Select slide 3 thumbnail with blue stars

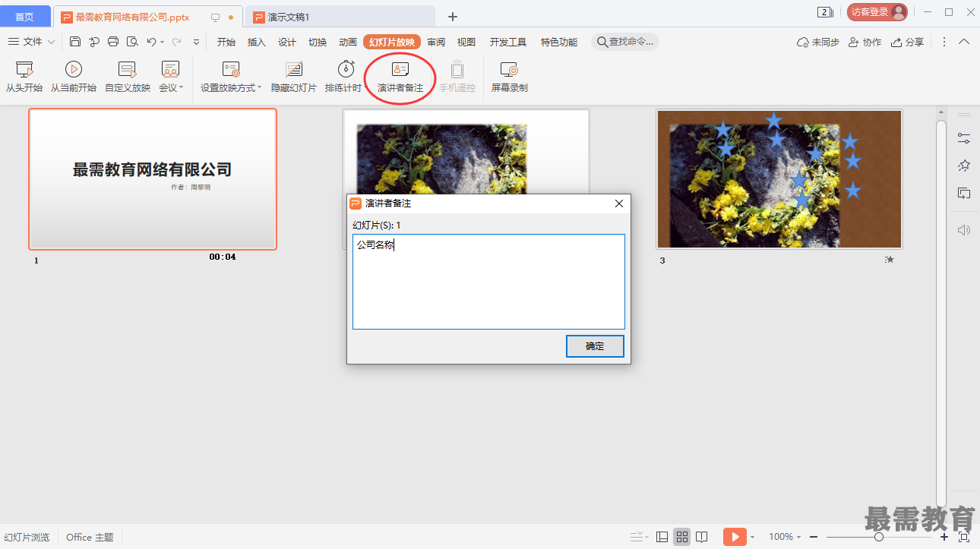[779, 179]
